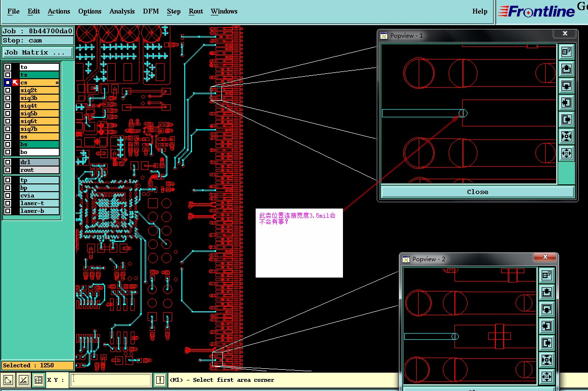Select layer name laser-b
588x391 pixels.
(x=39, y=211)
